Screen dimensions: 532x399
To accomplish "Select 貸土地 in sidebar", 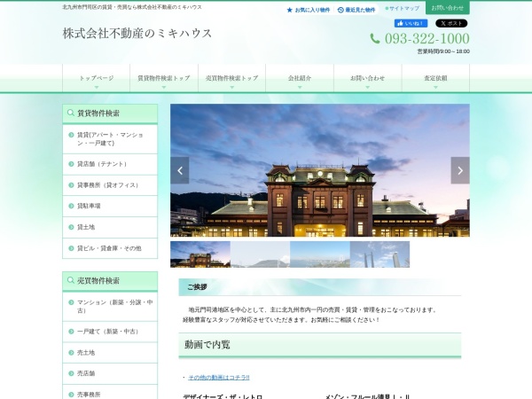I will [110, 227].
